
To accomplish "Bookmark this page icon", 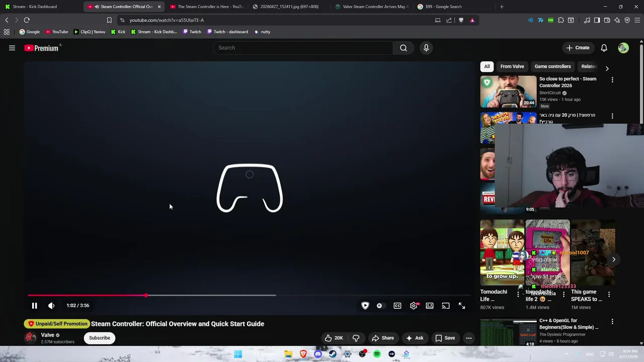I will coord(109,20).
